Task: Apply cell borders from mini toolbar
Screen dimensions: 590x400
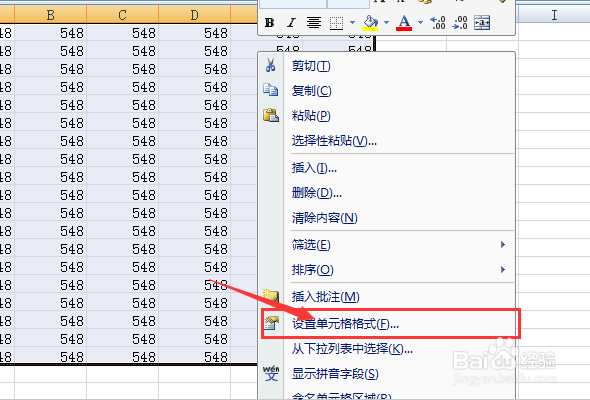Action: [x=336, y=23]
